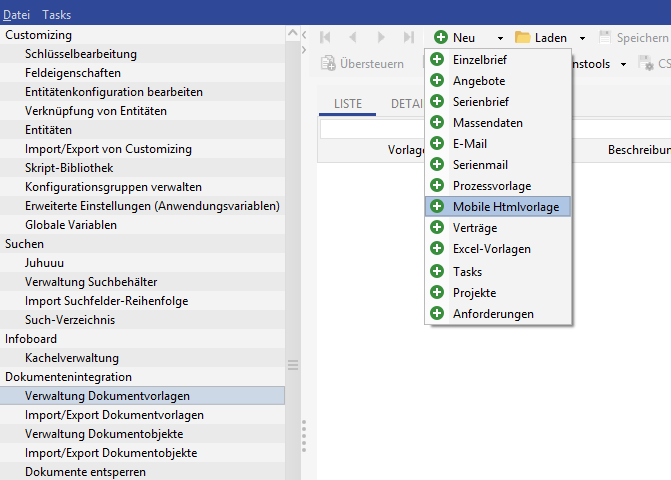Open the Tasks menu in menu bar

56,15
